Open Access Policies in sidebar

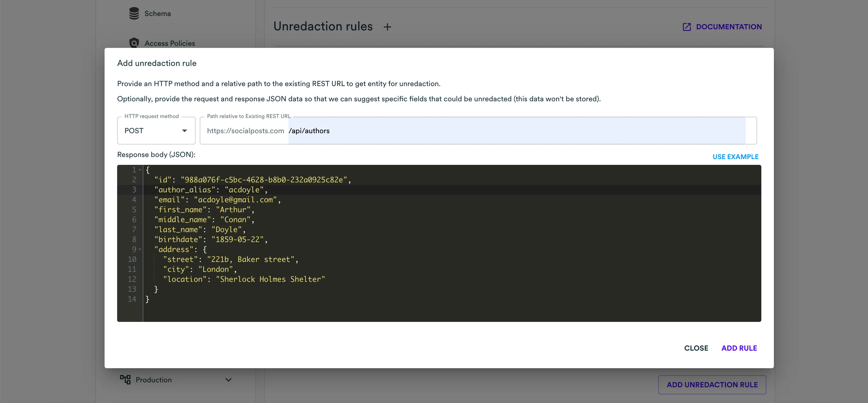(x=169, y=43)
